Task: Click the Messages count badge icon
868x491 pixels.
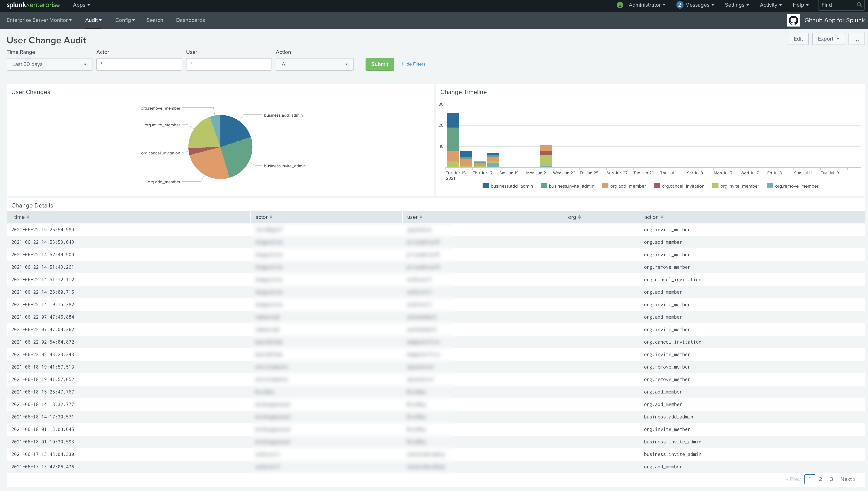Action: (680, 5)
